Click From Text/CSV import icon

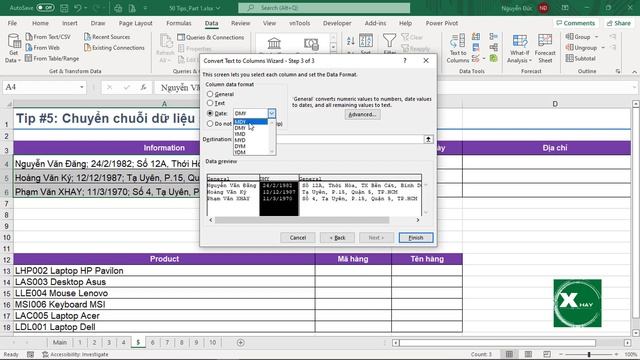click(29, 37)
